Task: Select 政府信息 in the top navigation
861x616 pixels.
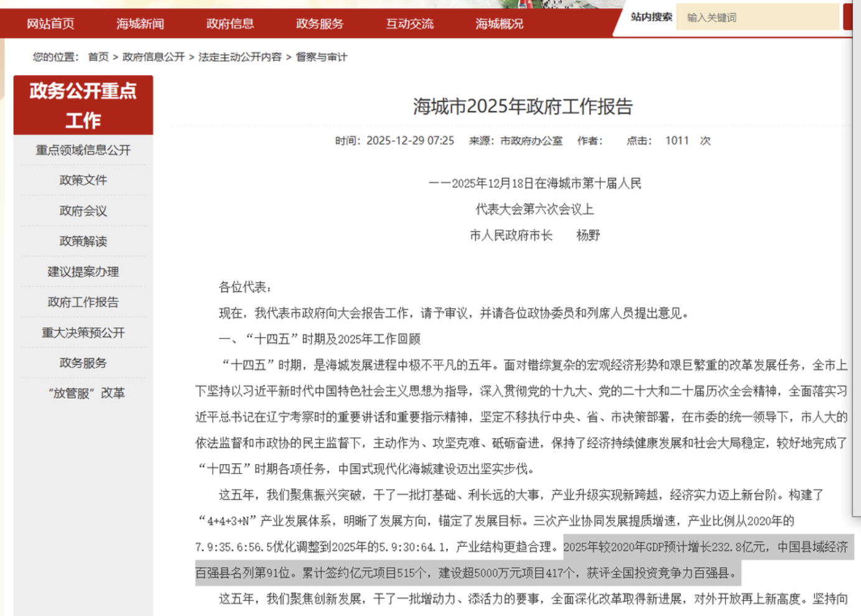Action: tap(230, 24)
